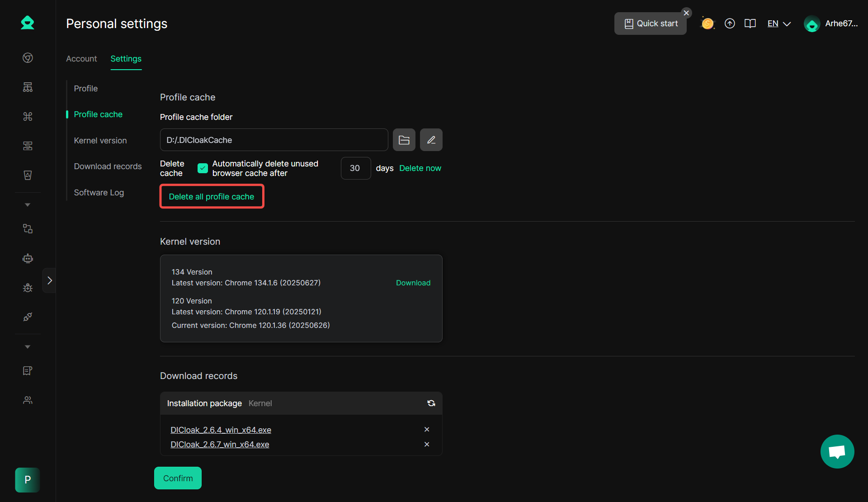Edit the profile cache folder path

pyautogui.click(x=431, y=140)
